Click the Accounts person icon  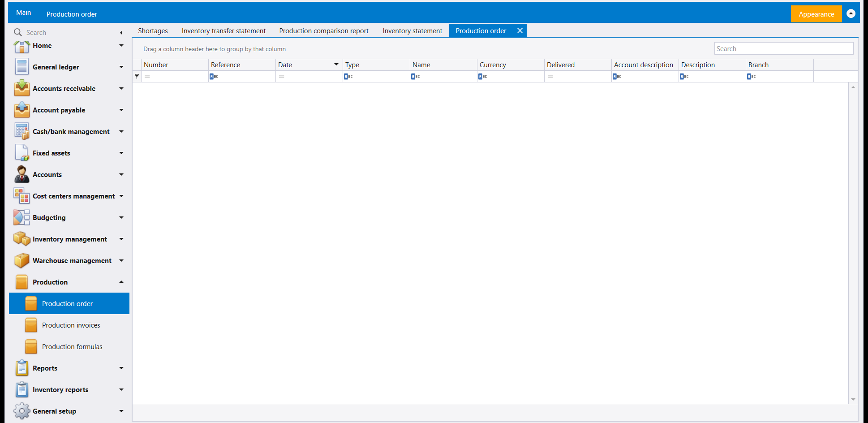coord(21,174)
